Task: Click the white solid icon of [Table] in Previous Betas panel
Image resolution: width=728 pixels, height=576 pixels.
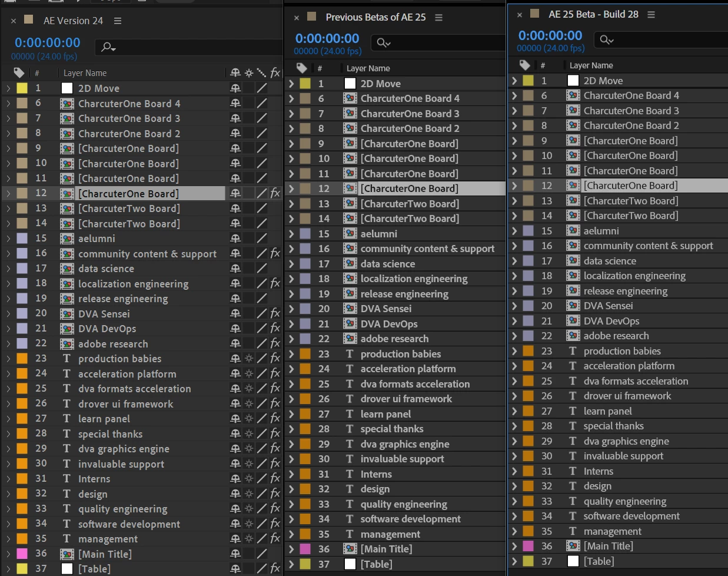Action: 350,564
